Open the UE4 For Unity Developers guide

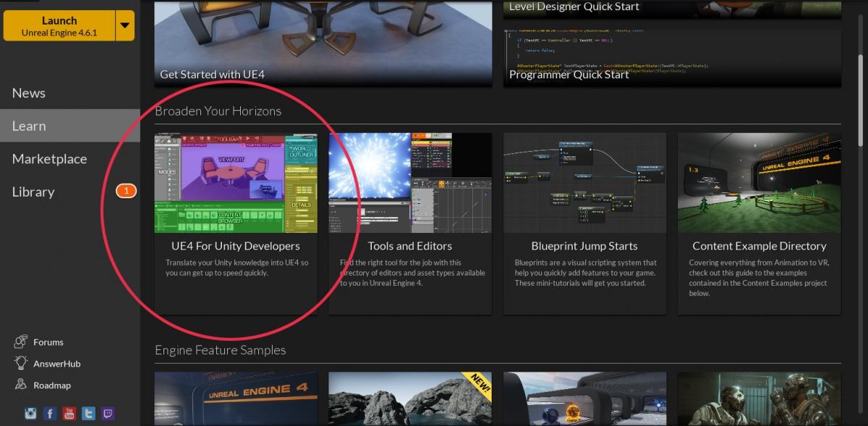[236, 246]
